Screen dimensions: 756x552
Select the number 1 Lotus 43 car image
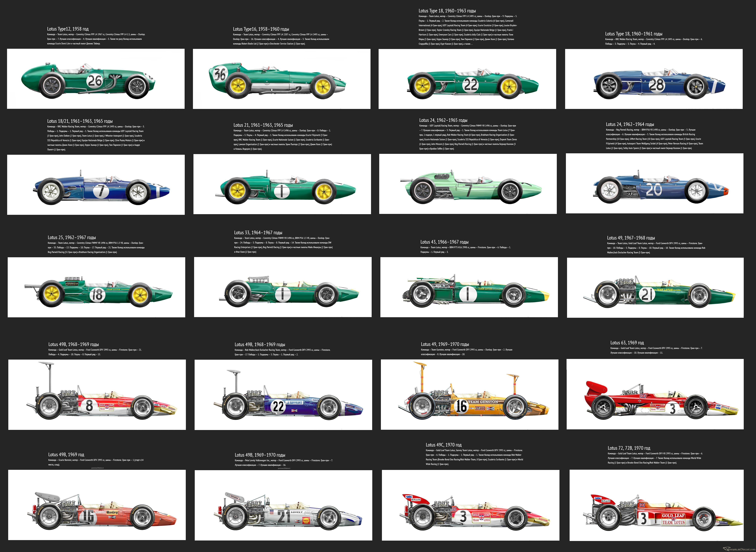[469, 287]
